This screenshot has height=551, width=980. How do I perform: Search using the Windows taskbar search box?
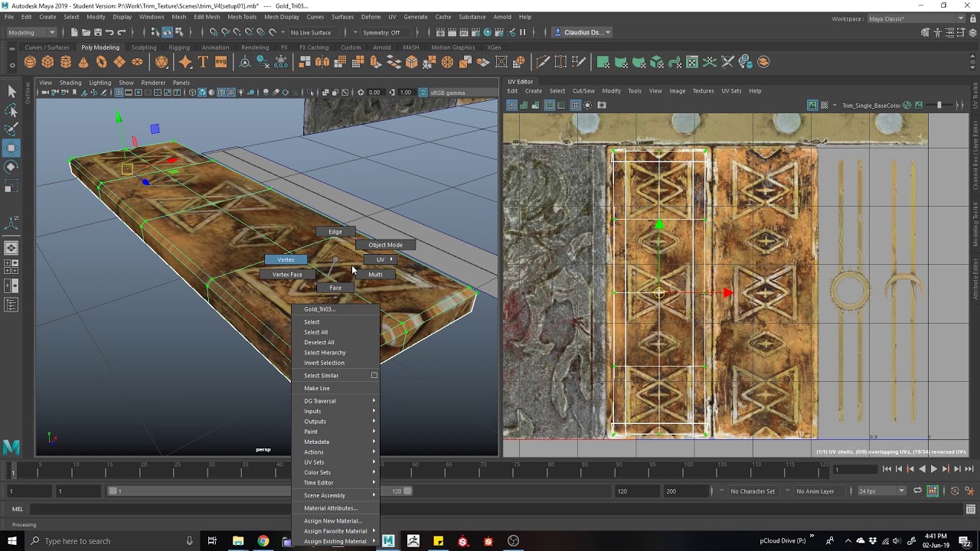point(110,541)
